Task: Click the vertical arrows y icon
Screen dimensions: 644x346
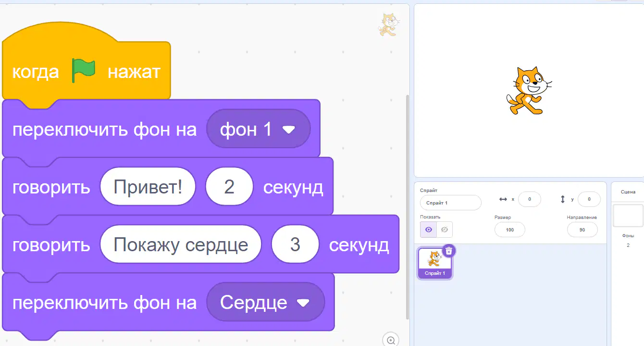Action: [x=563, y=199]
